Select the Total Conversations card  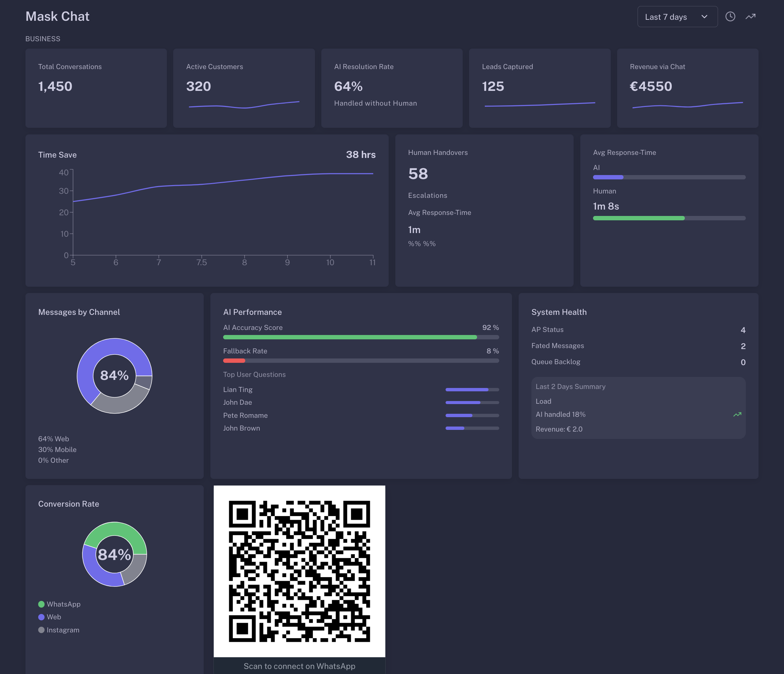click(x=96, y=88)
